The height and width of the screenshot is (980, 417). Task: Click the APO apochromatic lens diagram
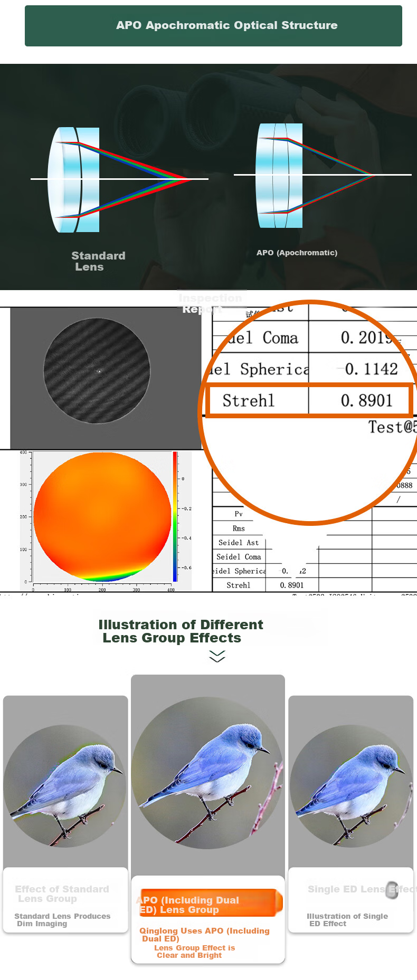323,175
